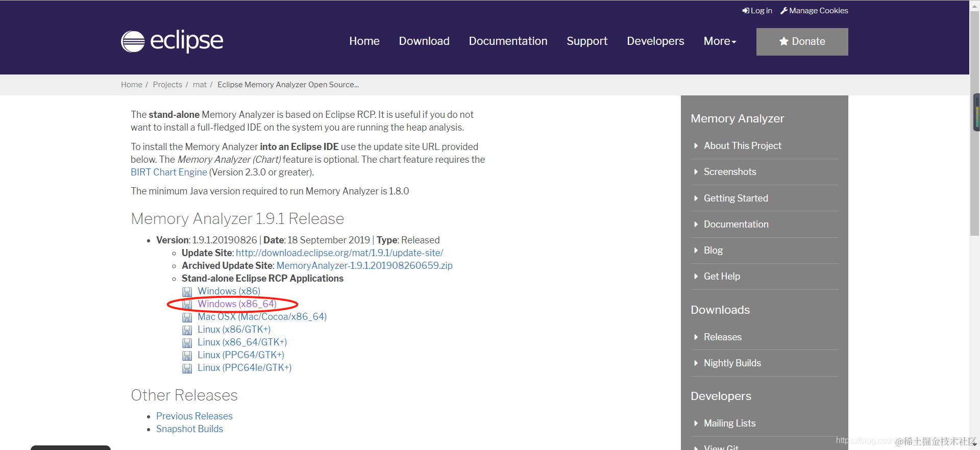Download the Linux (x86_64/GTK+) package

(242, 342)
